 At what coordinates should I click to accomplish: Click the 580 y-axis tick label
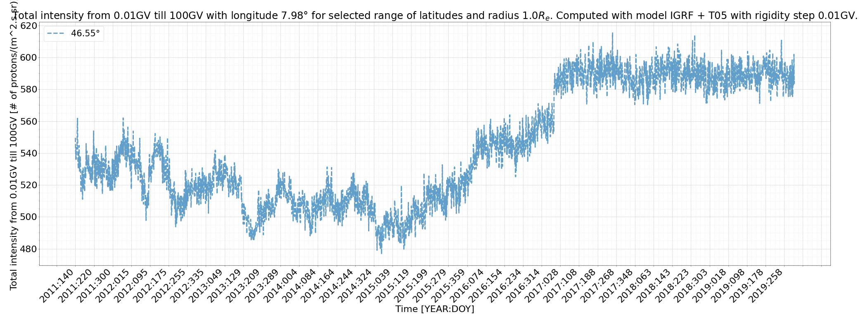click(x=28, y=90)
